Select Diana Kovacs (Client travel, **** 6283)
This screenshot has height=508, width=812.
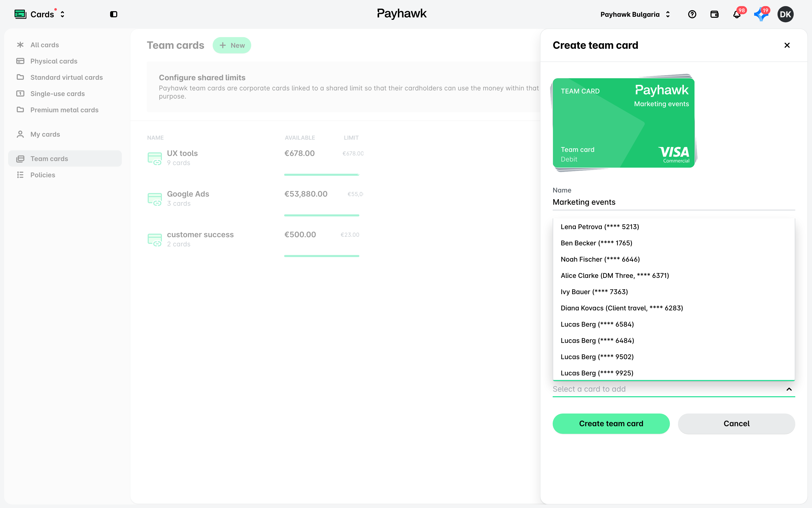tap(674, 308)
